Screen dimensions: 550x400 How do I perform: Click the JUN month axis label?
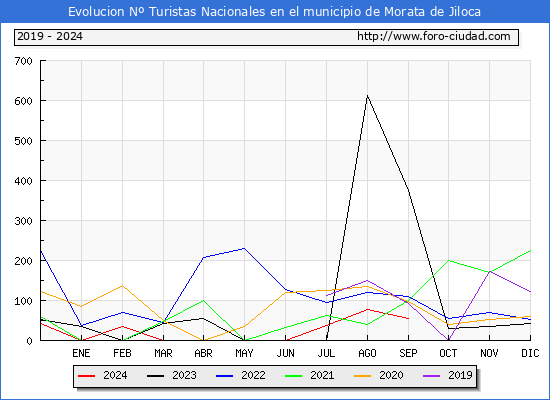click(286, 353)
